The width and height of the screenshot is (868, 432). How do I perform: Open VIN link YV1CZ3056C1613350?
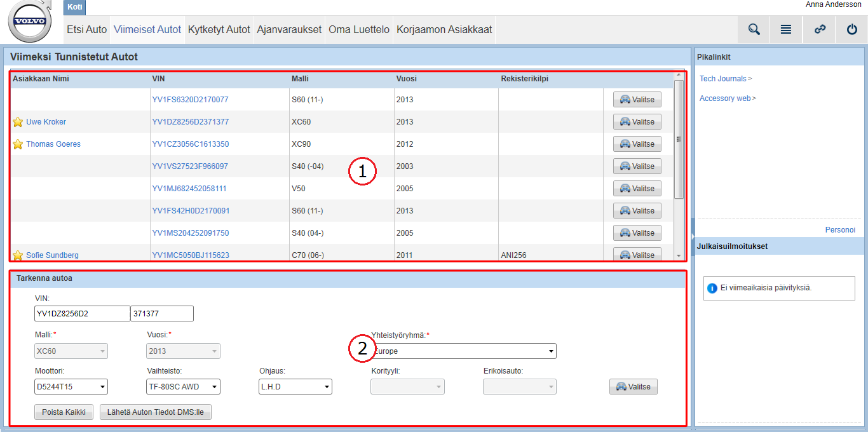(190, 144)
